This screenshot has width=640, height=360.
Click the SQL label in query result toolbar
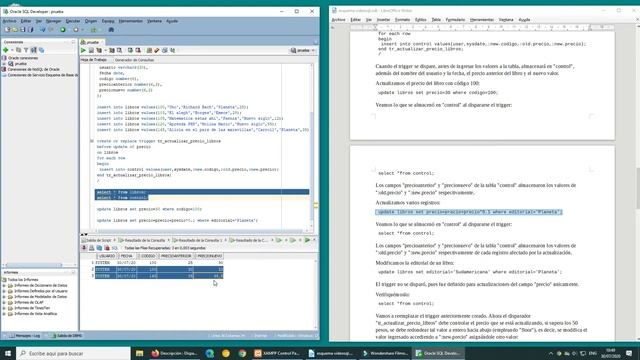[115, 248]
